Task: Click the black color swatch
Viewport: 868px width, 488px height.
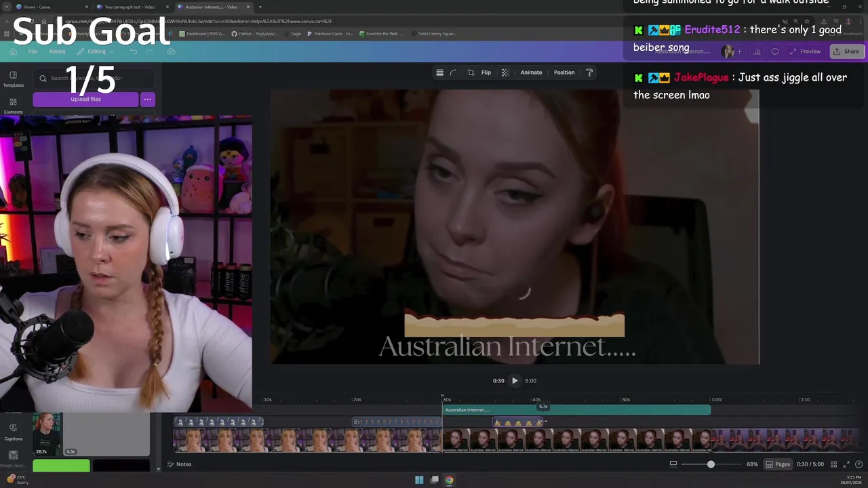Action: (x=121, y=466)
